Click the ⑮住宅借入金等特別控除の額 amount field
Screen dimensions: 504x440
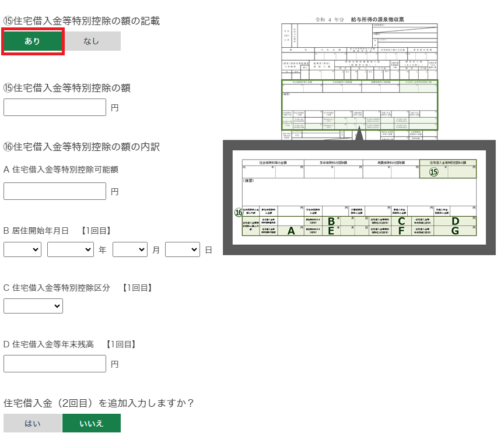click(55, 107)
